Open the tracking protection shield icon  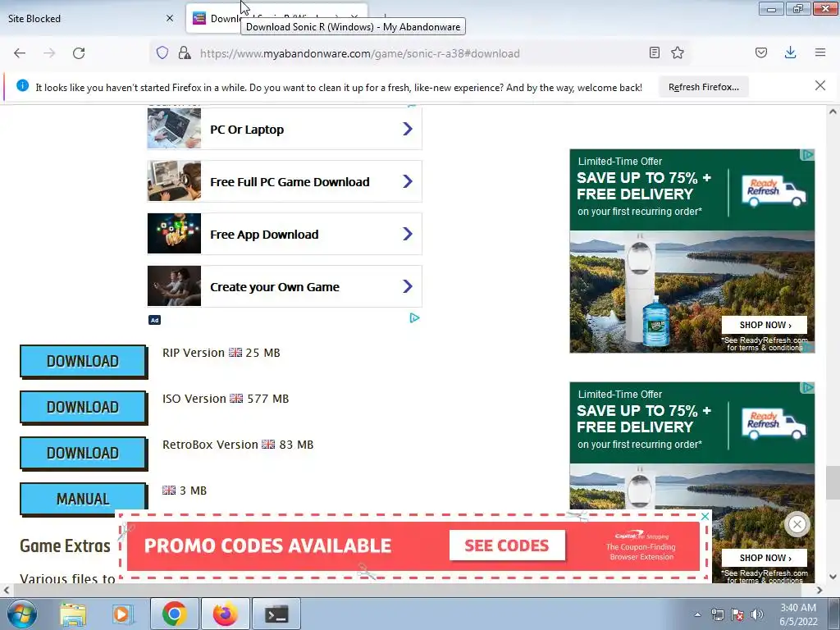pos(162,52)
